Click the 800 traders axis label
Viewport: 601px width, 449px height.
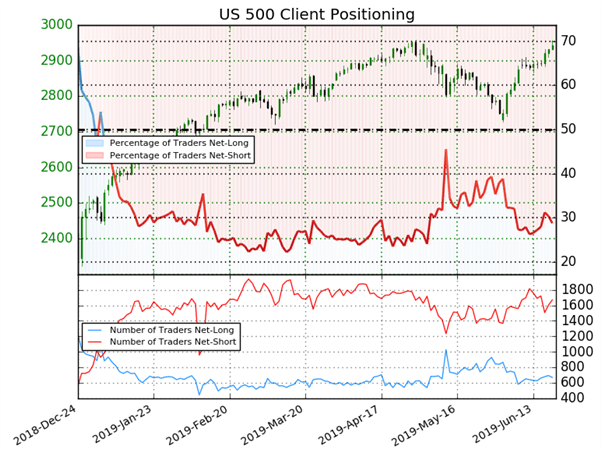[x=573, y=367]
